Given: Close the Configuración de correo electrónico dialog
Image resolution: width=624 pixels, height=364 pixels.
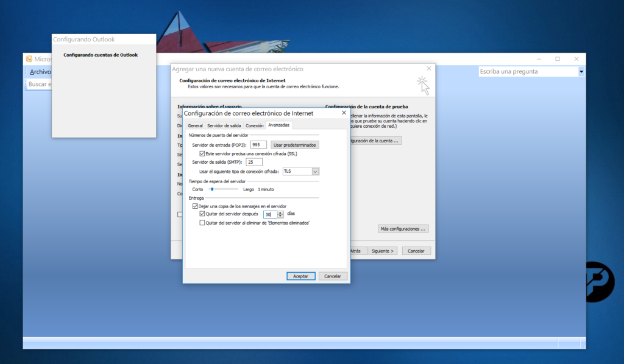Looking at the screenshot, I should 344,113.
